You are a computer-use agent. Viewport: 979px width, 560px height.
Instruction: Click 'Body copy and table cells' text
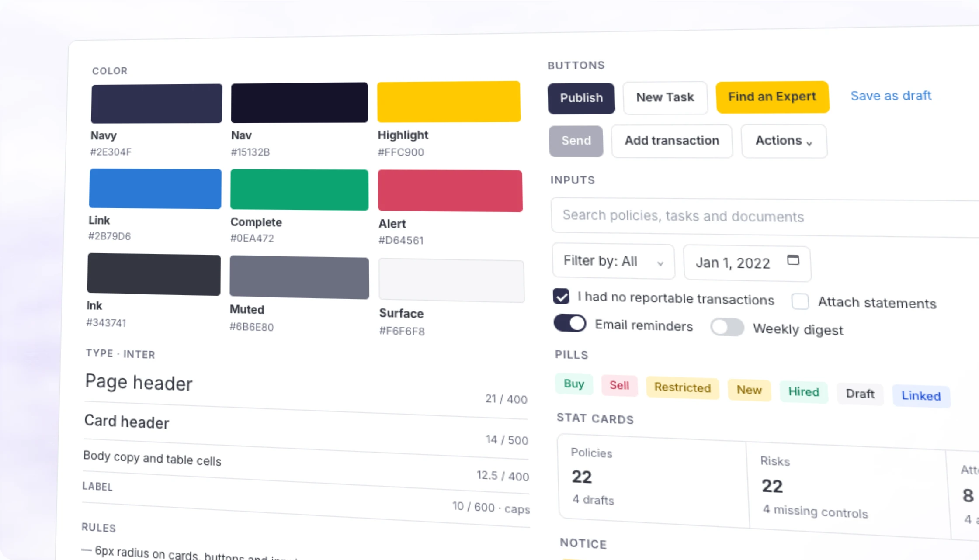coord(152,458)
